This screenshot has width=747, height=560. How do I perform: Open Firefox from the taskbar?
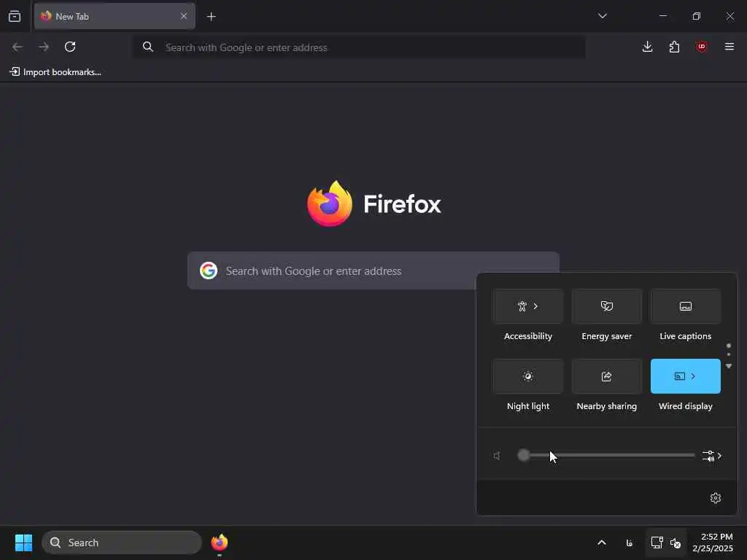click(x=220, y=542)
